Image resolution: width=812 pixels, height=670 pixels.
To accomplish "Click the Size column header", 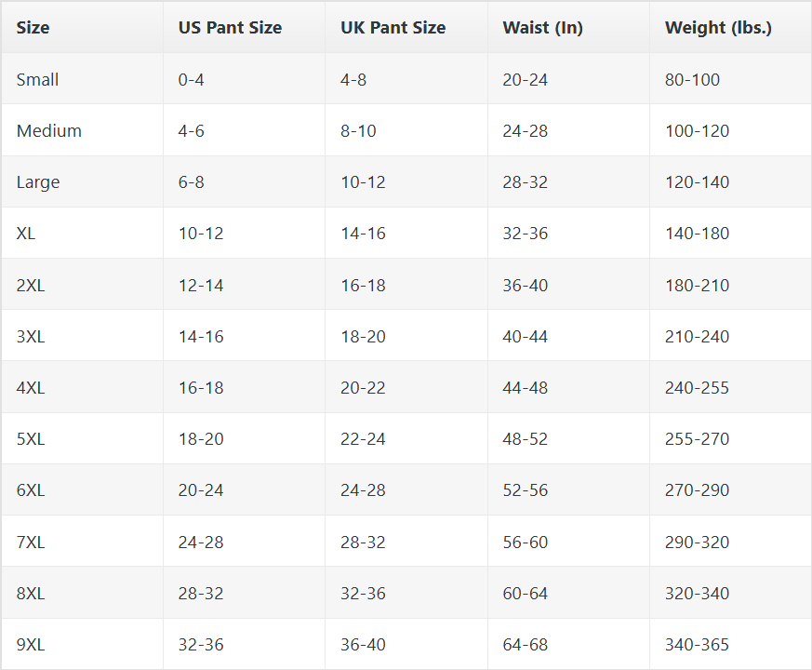I will coord(33,28).
